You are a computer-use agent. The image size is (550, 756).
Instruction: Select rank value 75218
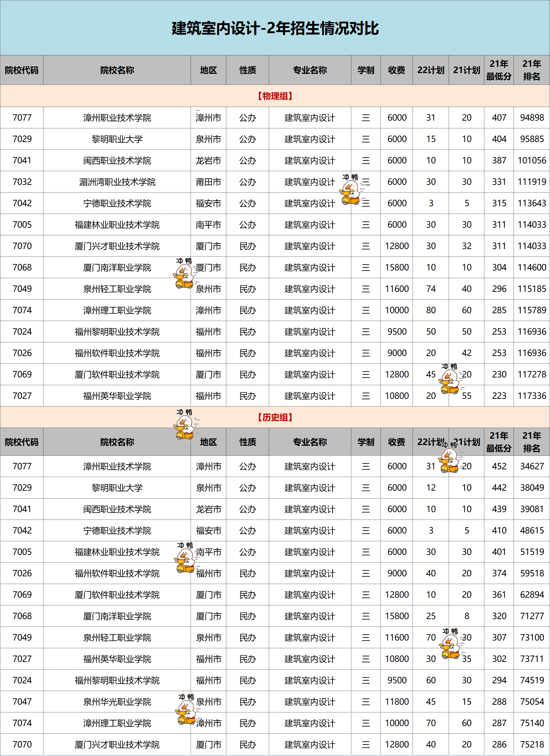pos(532,745)
